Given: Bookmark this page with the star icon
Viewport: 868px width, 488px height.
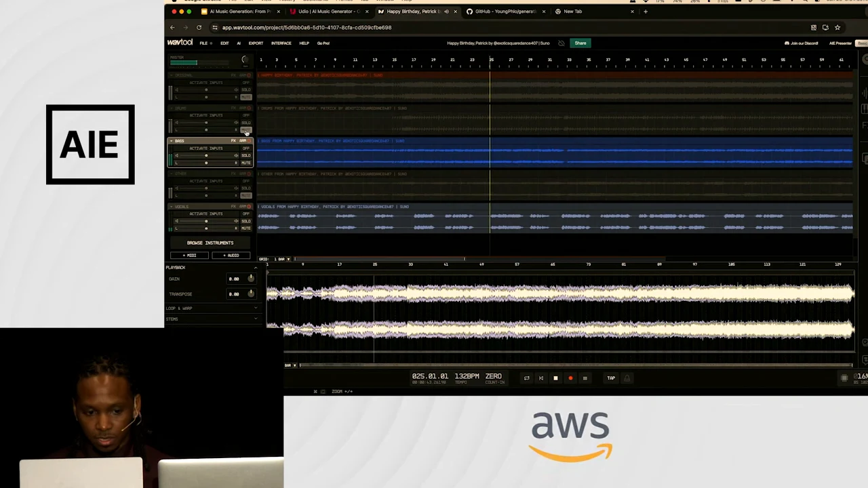Looking at the screenshot, I should click(x=837, y=28).
